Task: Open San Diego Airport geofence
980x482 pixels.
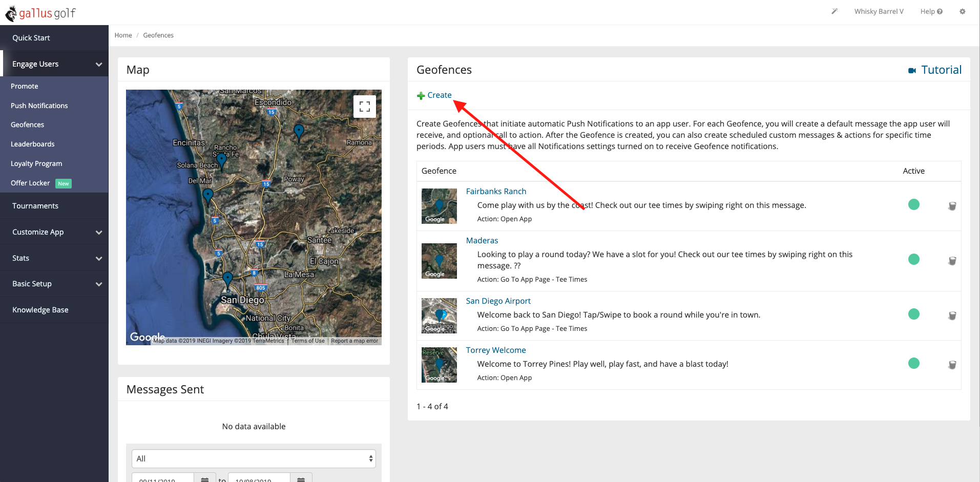Action: 498,301
